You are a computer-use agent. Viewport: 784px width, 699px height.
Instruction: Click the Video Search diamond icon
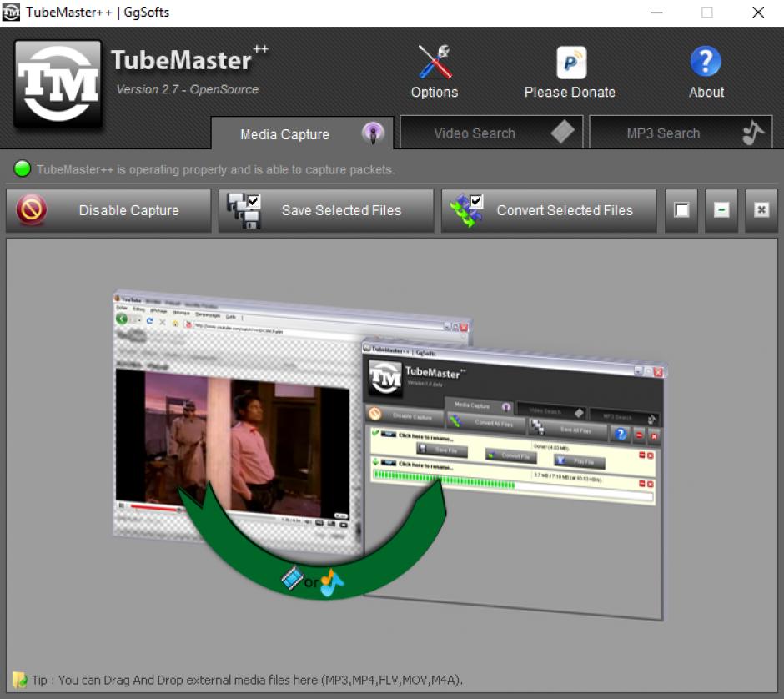(562, 132)
